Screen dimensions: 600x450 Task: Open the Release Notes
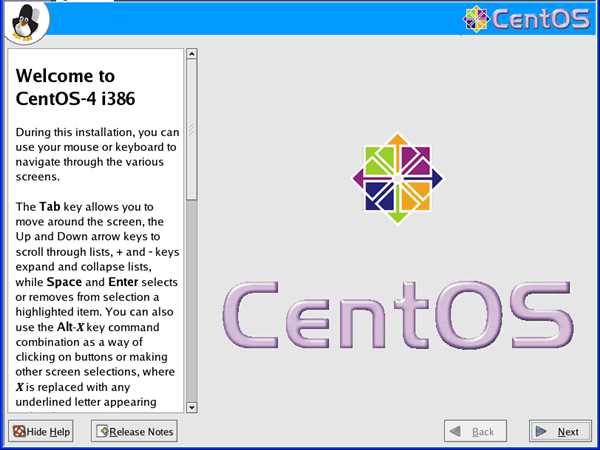(x=134, y=431)
